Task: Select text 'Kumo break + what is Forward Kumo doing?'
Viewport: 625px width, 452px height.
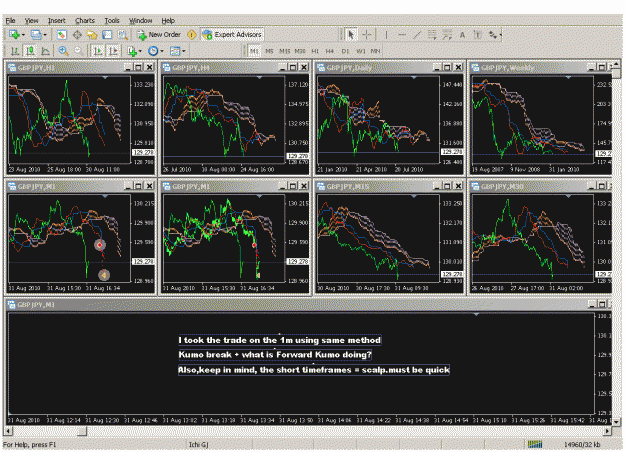Action: point(275,355)
